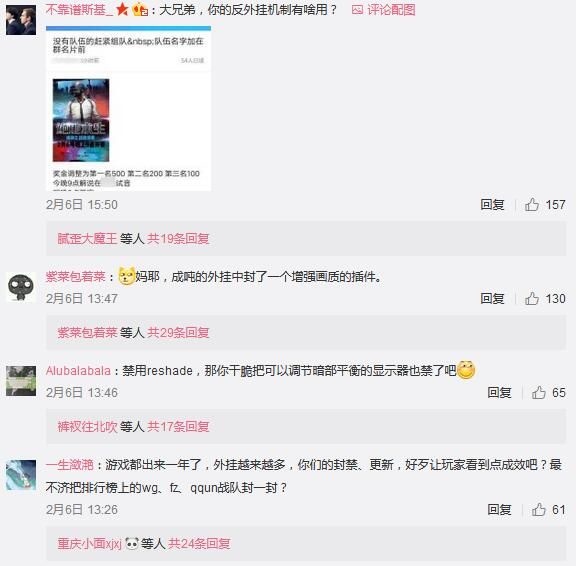Like Alubalabala's comment with 65 likes

tap(538, 393)
